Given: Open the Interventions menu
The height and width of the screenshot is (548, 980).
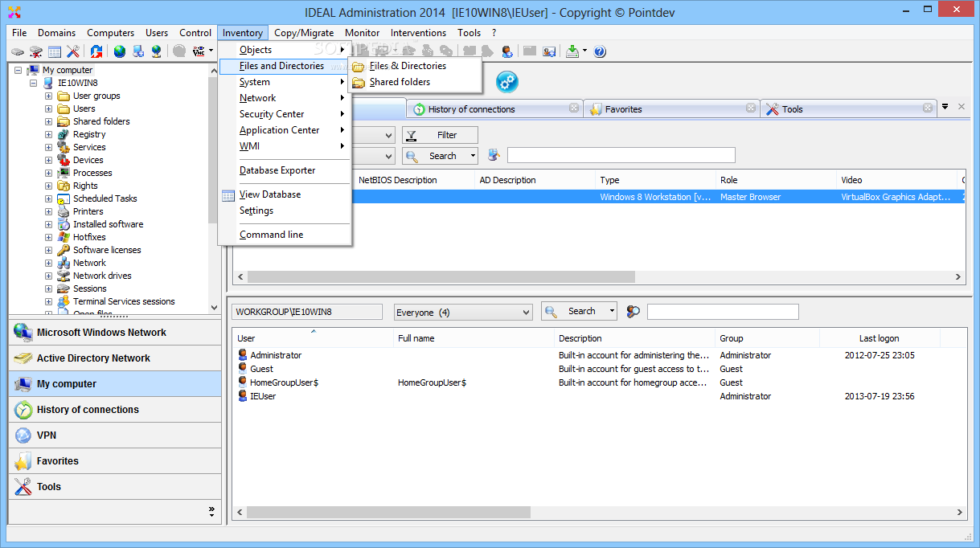Looking at the screenshot, I should (x=418, y=33).
